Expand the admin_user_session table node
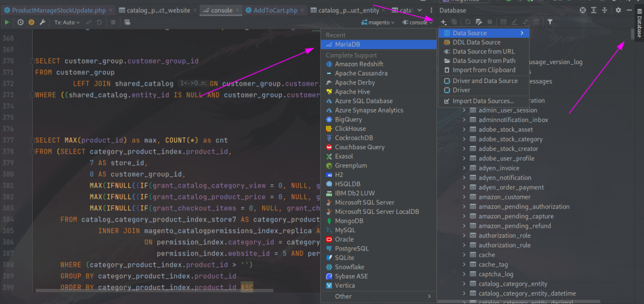Image resolution: width=644 pixels, height=304 pixels. click(464, 110)
